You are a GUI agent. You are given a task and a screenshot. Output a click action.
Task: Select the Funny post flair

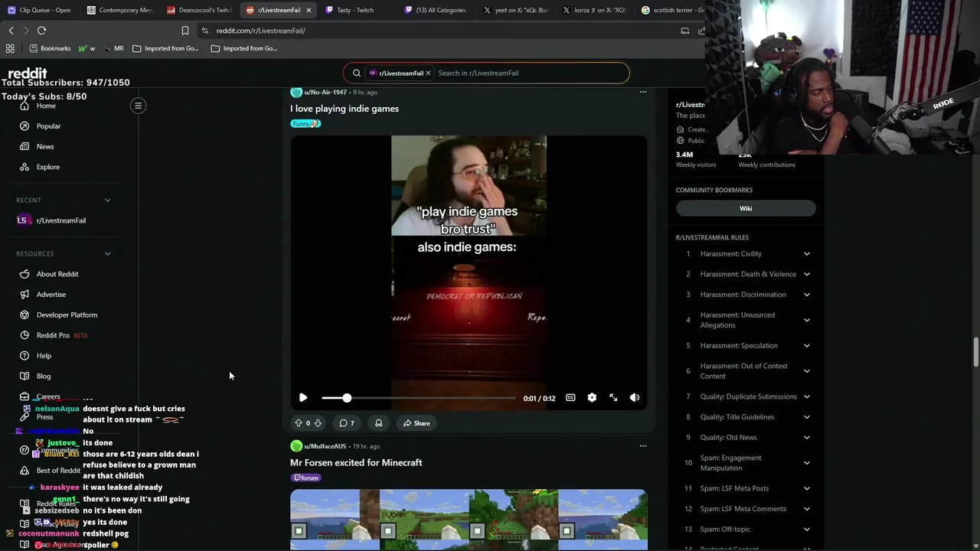[305, 124]
